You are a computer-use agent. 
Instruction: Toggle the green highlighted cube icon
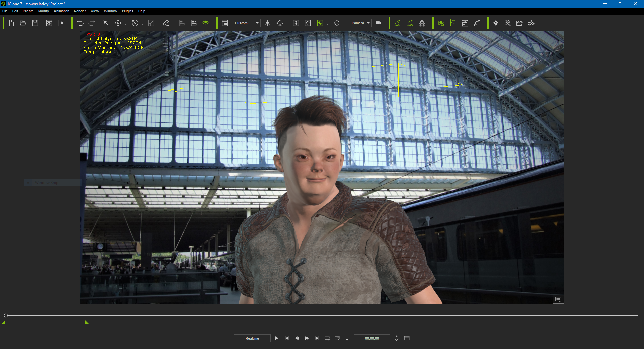[320, 23]
